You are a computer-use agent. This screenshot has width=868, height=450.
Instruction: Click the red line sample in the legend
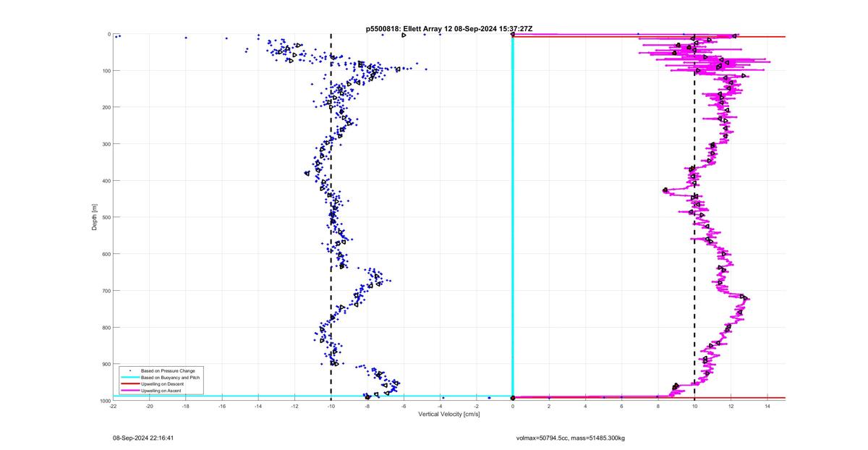(129, 384)
